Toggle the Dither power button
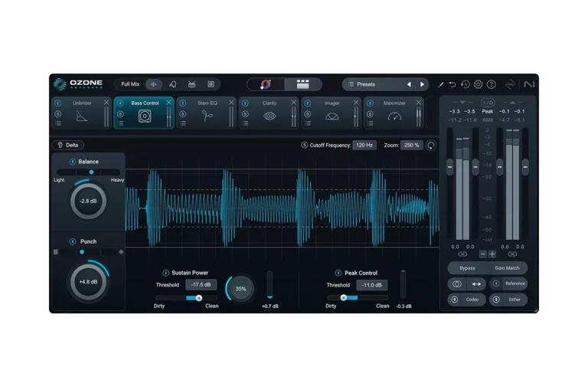 (x=496, y=300)
